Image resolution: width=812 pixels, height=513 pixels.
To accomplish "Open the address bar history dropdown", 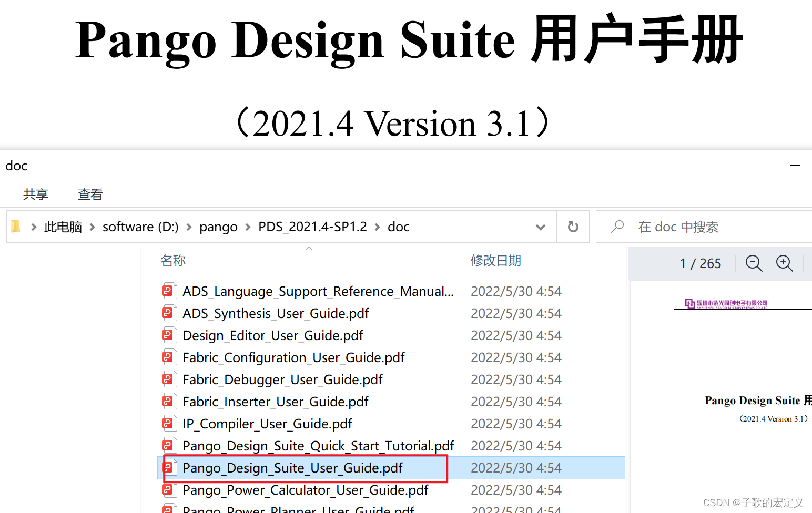I will (x=540, y=227).
